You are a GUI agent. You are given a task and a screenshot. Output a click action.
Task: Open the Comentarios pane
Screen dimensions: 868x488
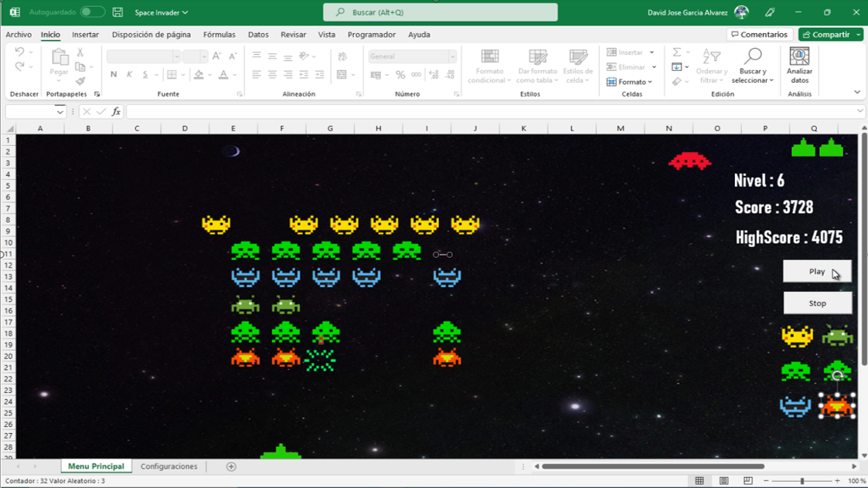[x=760, y=34]
